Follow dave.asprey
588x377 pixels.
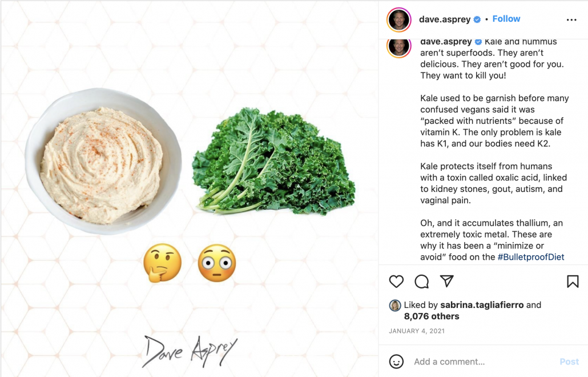coord(506,19)
